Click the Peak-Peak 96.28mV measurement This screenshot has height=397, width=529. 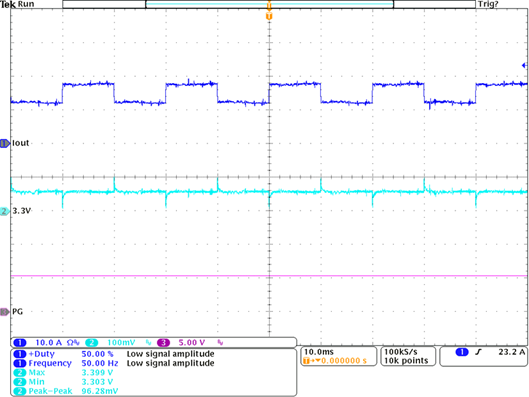[x=66, y=391]
